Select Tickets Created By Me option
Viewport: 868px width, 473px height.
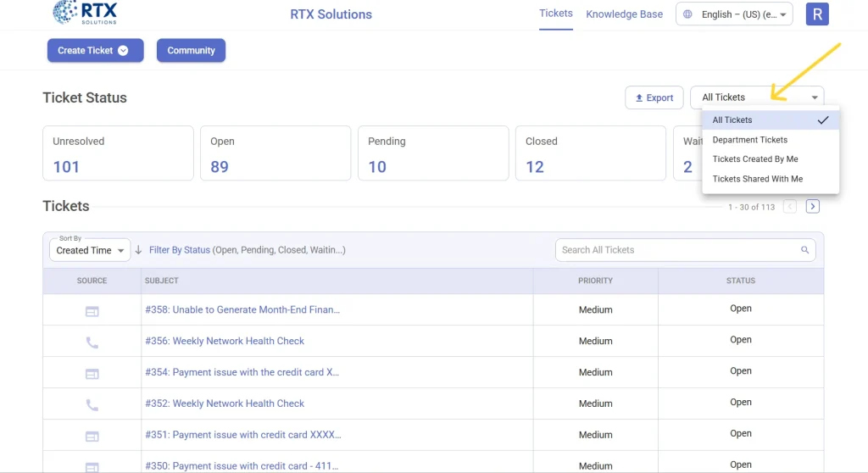[x=755, y=159]
